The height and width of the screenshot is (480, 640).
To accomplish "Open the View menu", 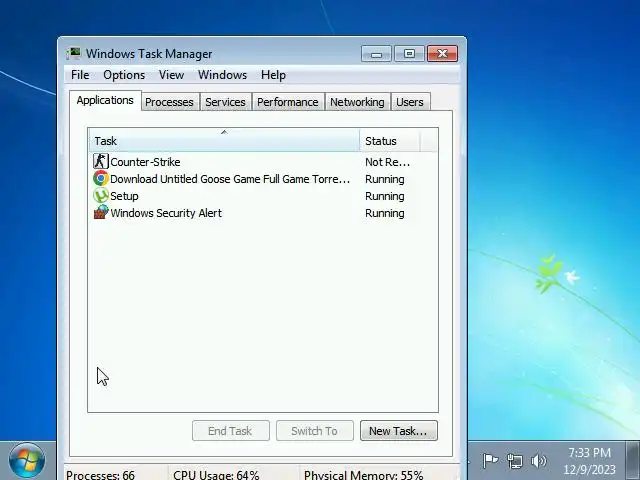I will (x=171, y=75).
